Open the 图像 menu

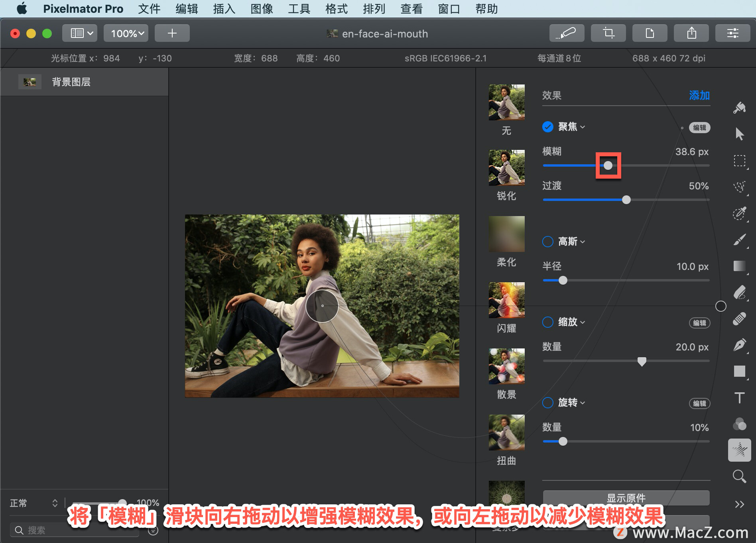pyautogui.click(x=262, y=8)
